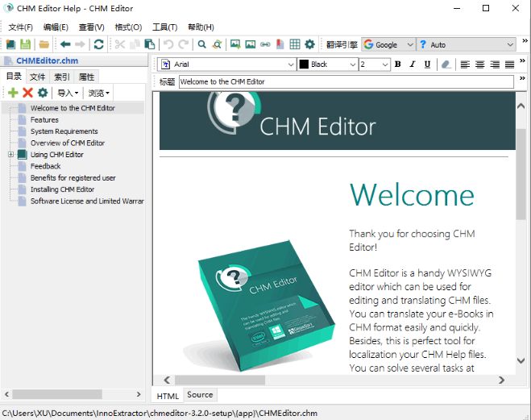Open topic properties gear in contents panel
Viewport: 531px width, 420px height.
click(x=43, y=93)
